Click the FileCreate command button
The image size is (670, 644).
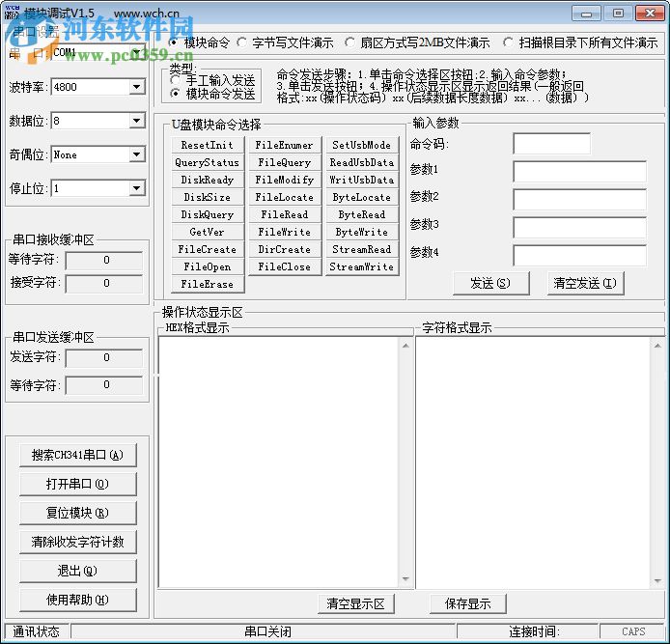[208, 249]
